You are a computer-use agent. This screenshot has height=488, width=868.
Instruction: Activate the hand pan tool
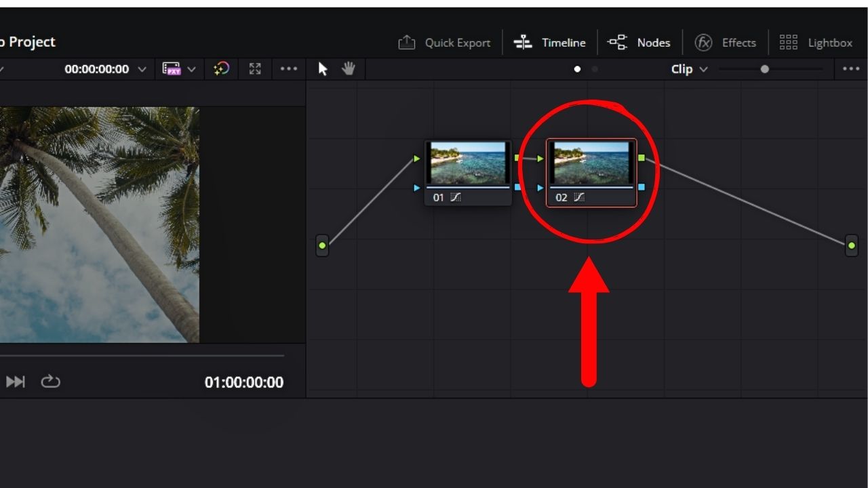(x=348, y=68)
